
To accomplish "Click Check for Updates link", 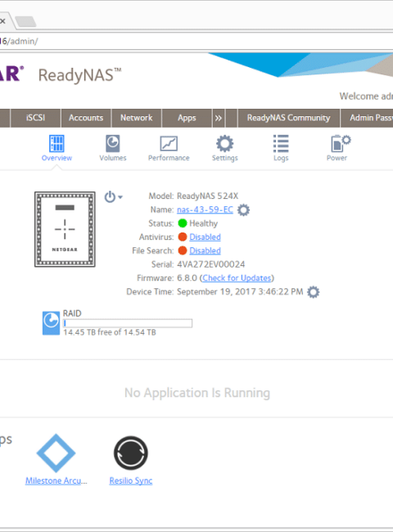I will click(x=237, y=278).
